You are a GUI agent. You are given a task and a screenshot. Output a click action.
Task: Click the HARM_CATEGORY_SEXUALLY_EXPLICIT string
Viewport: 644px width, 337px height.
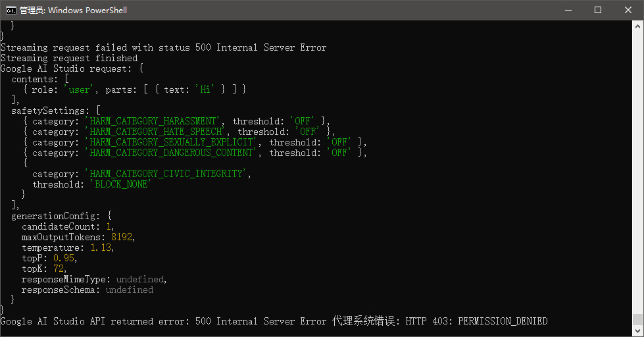pyautogui.click(x=172, y=142)
